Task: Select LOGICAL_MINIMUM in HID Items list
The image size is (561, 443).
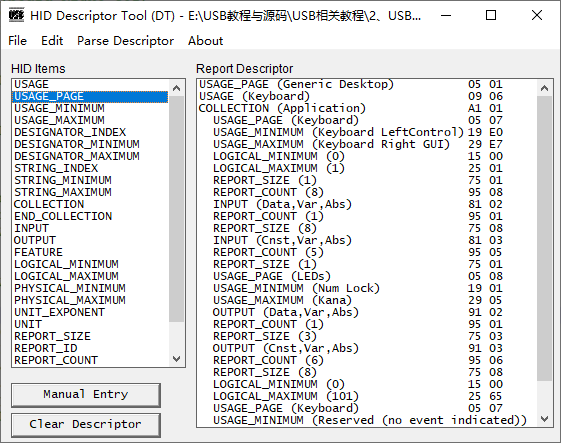Action: [90, 264]
